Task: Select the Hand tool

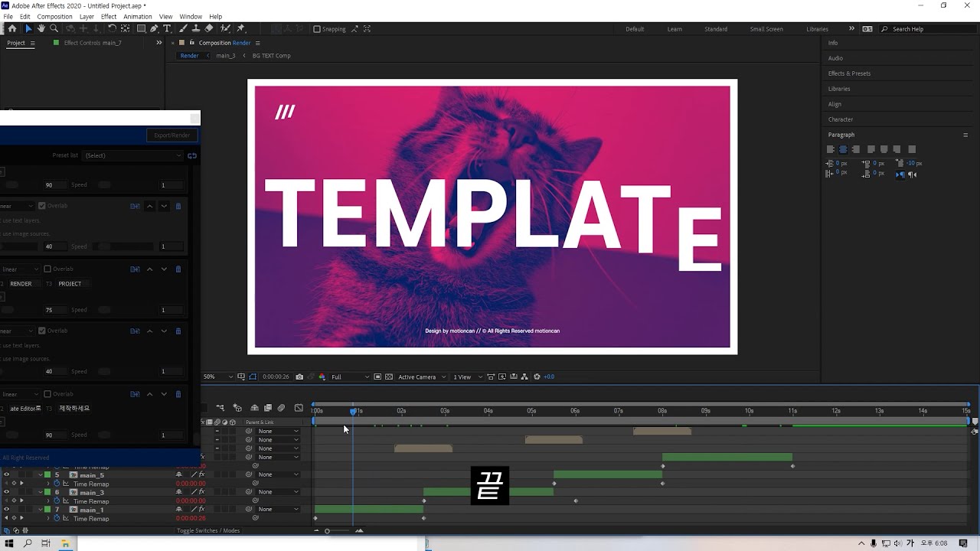Action: click(x=41, y=29)
